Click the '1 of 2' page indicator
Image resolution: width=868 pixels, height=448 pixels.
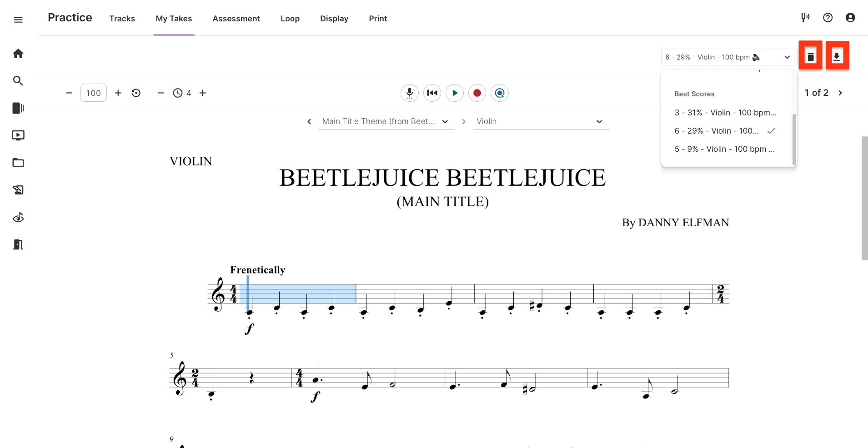[817, 93]
